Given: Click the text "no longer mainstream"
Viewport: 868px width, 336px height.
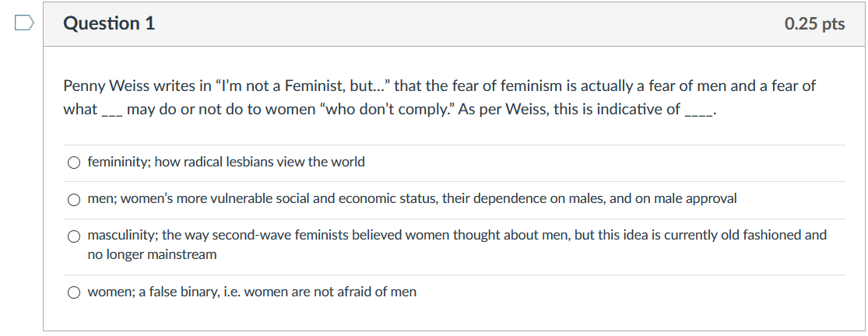Looking at the screenshot, I should pos(152,254).
